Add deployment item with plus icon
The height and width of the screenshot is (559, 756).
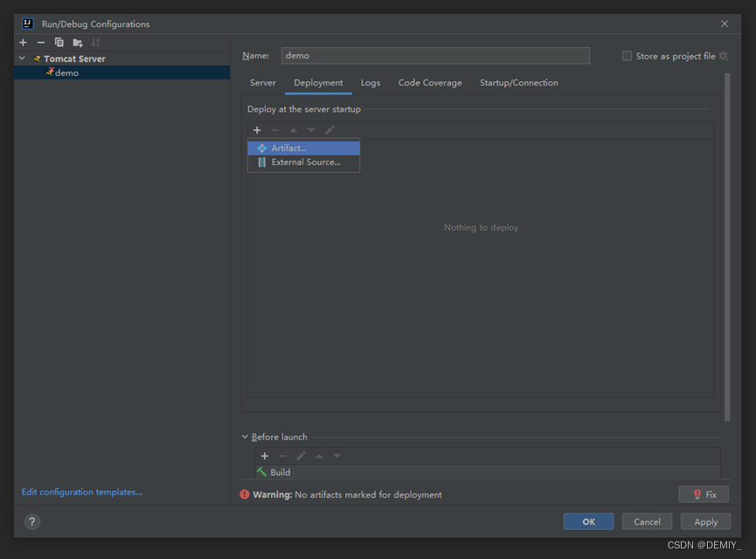coord(257,130)
